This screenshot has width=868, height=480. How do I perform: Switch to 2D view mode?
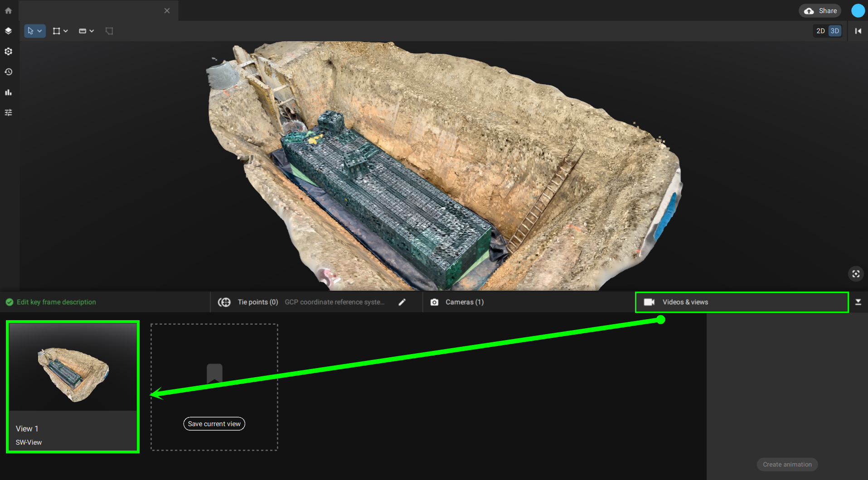pyautogui.click(x=820, y=31)
